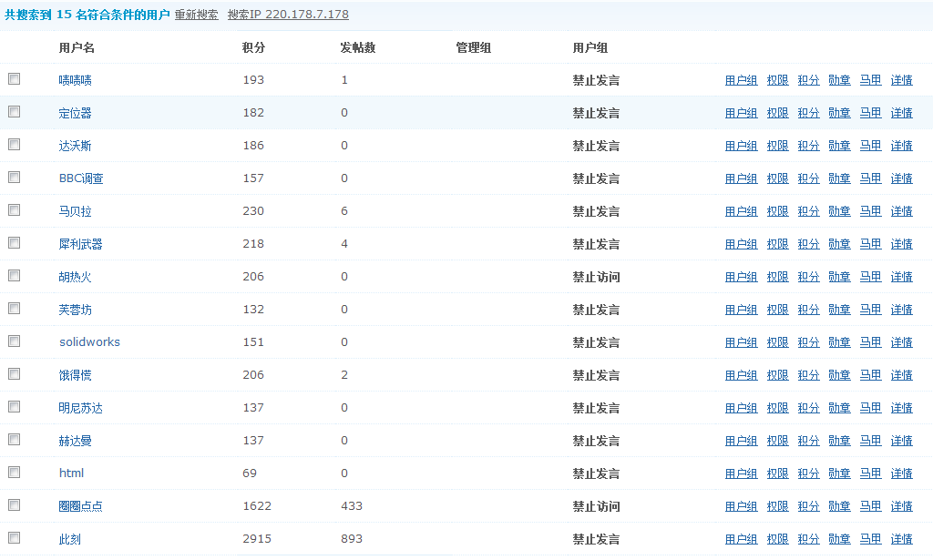
Task: Click 权限 in the solidworks row
Action: [x=777, y=342]
